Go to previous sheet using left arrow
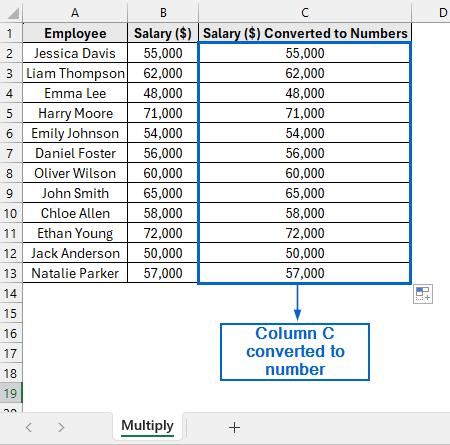The height and width of the screenshot is (445, 450). point(29,427)
